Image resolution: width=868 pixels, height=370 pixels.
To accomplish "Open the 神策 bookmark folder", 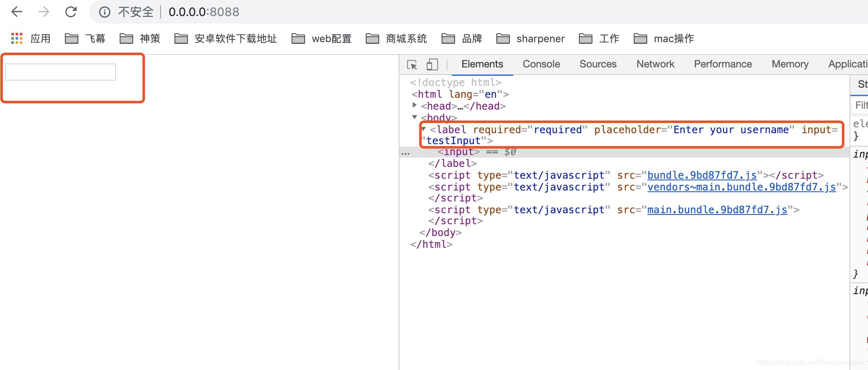I will coord(140,39).
